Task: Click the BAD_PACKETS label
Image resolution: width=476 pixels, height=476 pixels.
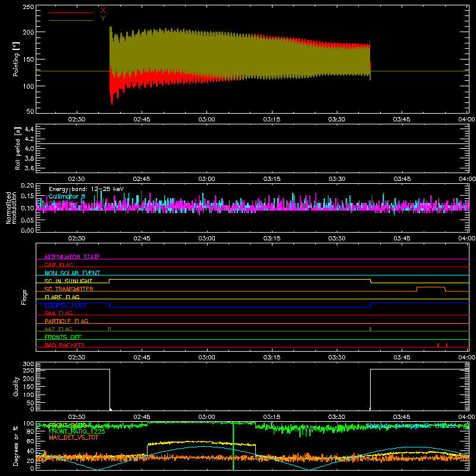Action: [x=65, y=345]
